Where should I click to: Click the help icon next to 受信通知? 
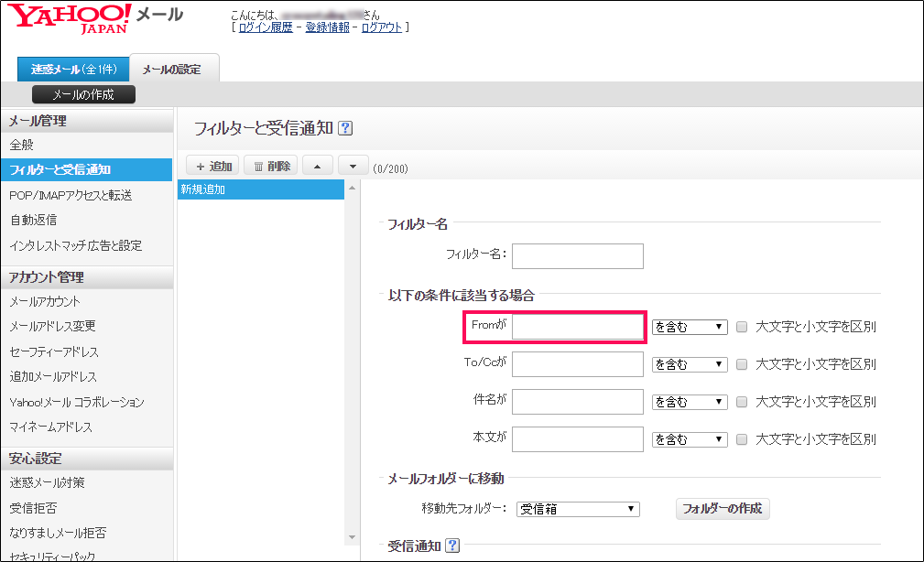coord(451,546)
